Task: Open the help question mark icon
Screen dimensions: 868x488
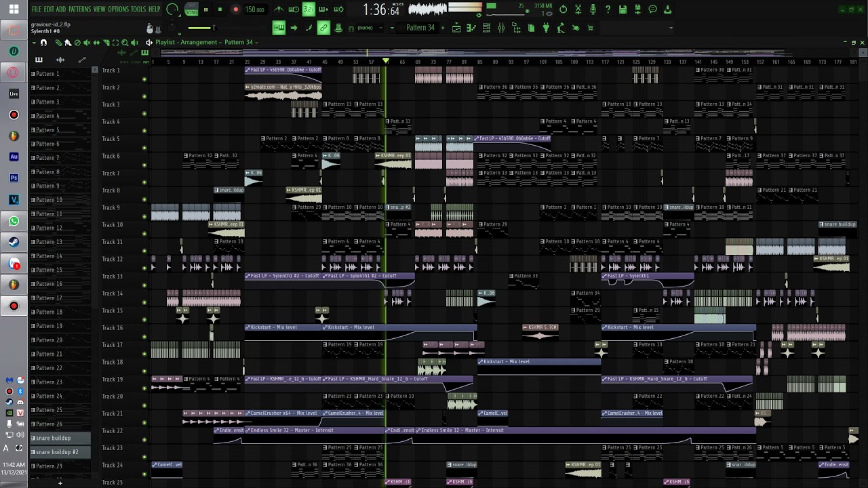Action: click(x=608, y=9)
